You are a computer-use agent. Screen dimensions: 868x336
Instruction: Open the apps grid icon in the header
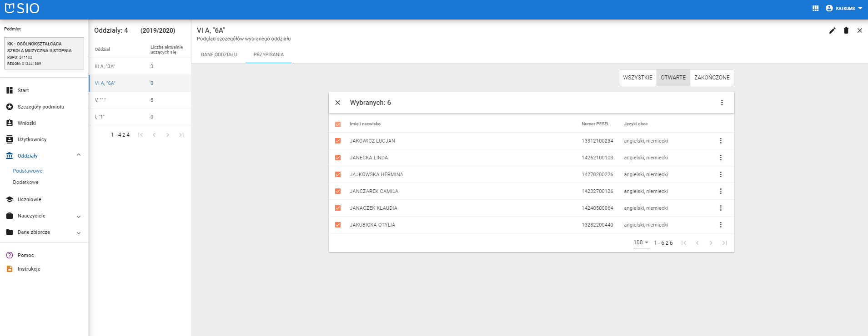click(815, 8)
